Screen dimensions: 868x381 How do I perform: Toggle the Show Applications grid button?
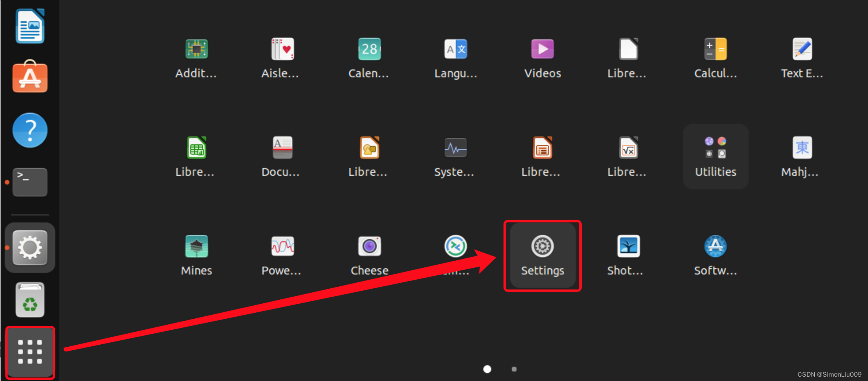click(x=30, y=352)
